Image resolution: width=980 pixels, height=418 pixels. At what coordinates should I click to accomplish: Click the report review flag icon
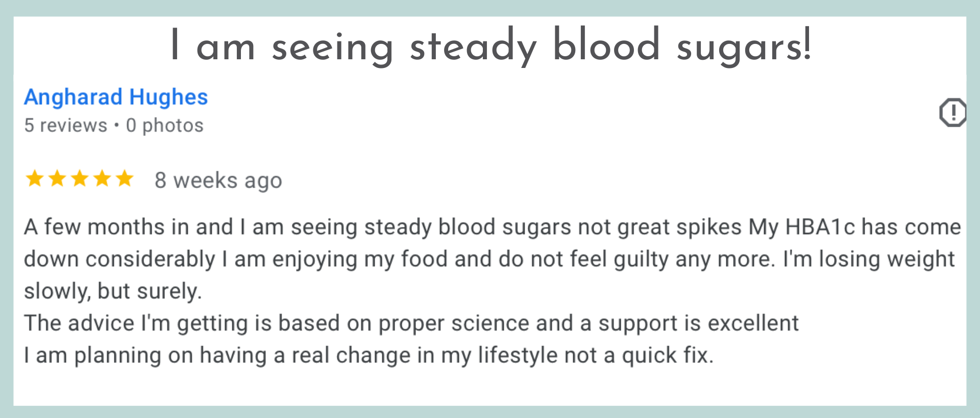pos(952,112)
